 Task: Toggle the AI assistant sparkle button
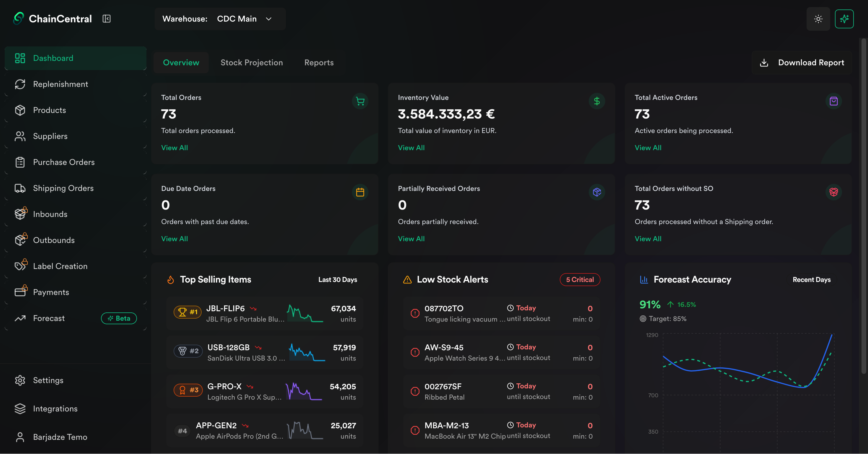[844, 19]
